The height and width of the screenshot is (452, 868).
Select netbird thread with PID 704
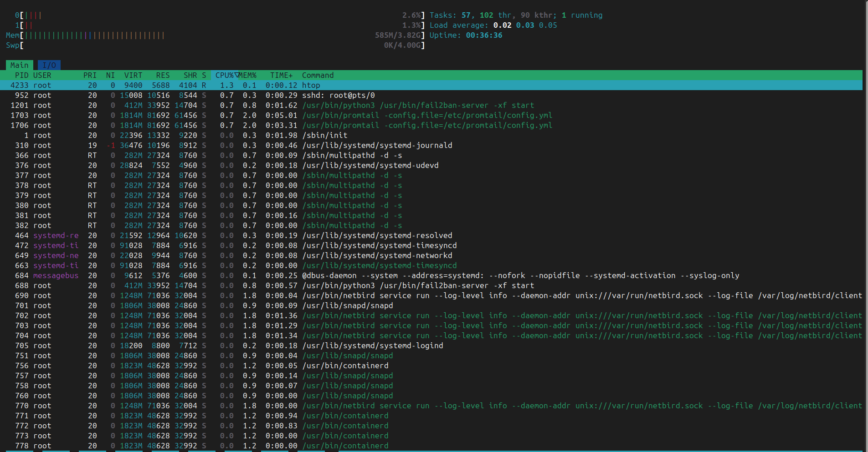pyautogui.click(x=431, y=335)
